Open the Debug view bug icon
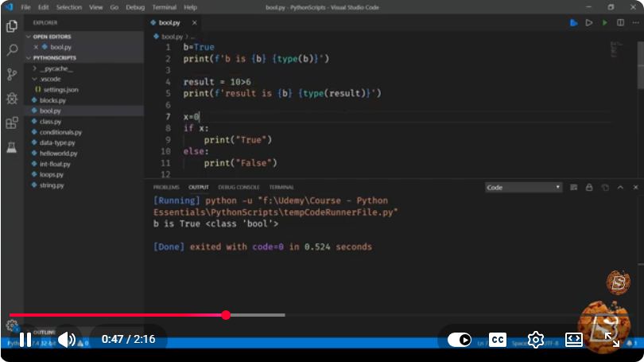Viewport: 644px width, 362px height. [12, 98]
